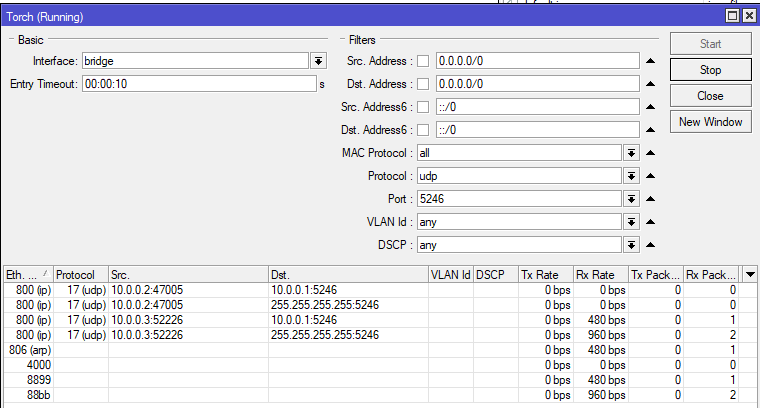Sort by the Eth. column header

[x=28, y=275]
